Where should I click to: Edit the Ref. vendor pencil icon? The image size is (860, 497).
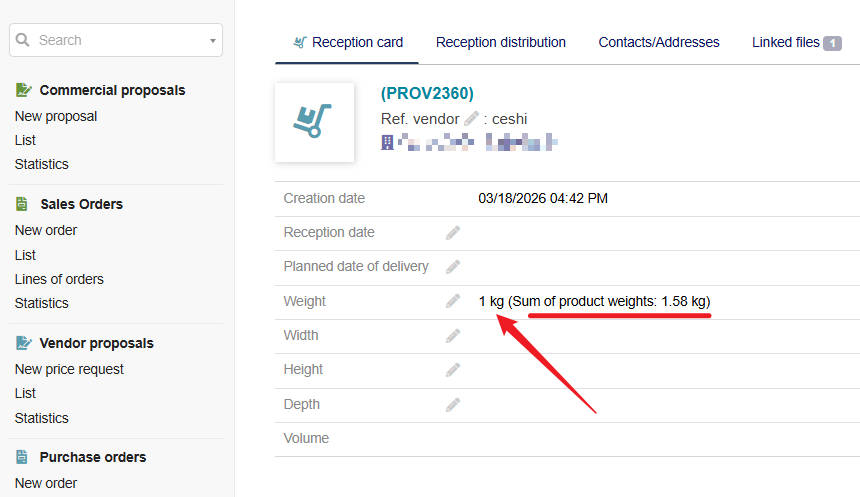(x=472, y=119)
